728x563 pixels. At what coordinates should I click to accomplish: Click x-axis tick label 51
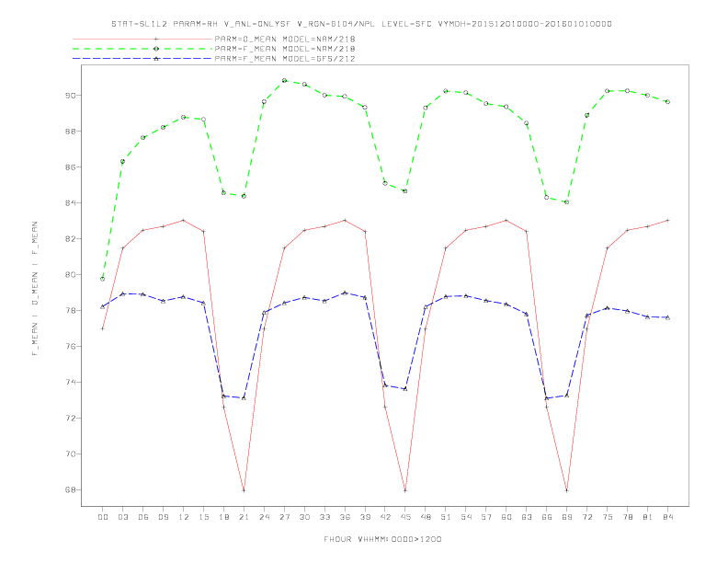click(x=446, y=517)
